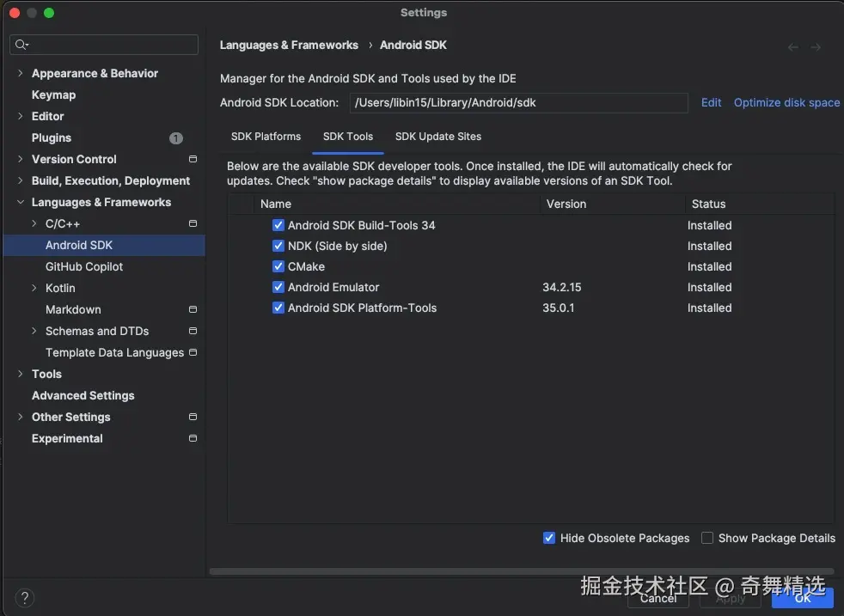The height and width of the screenshot is (616, 844).
Task: Click Optimize disk space link
Action: [x=786, y=103]
